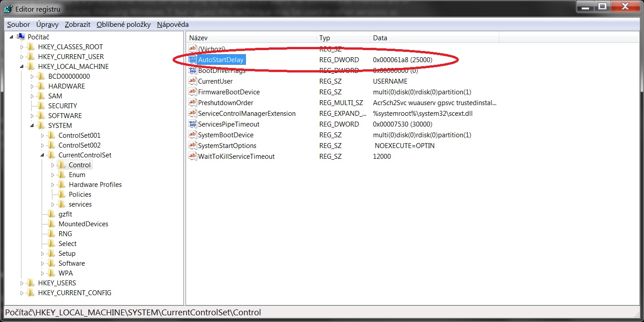Image resolution: width=644 pixels, height=322 pixels.
Task: Click the gzflt folder icon
Action: click(51, 214)
